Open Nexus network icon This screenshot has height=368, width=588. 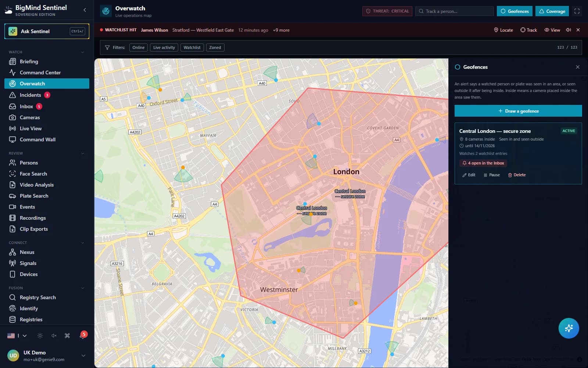point(12,252)
